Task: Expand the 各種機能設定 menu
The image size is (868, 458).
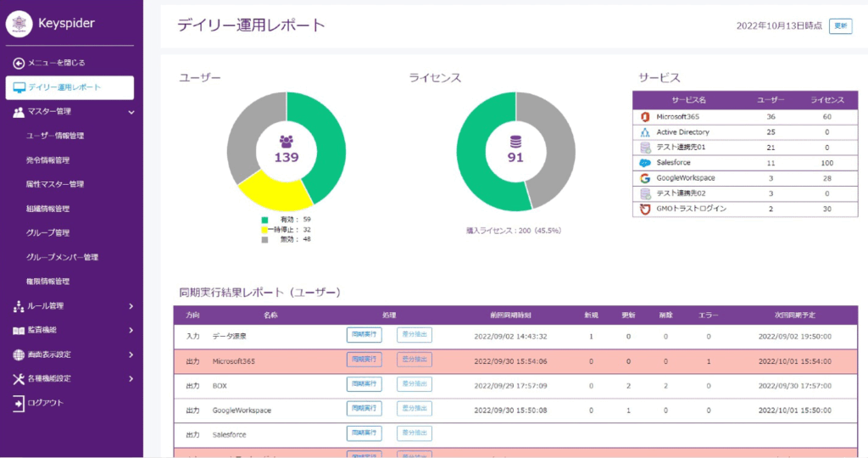Action: pos(131,379)
